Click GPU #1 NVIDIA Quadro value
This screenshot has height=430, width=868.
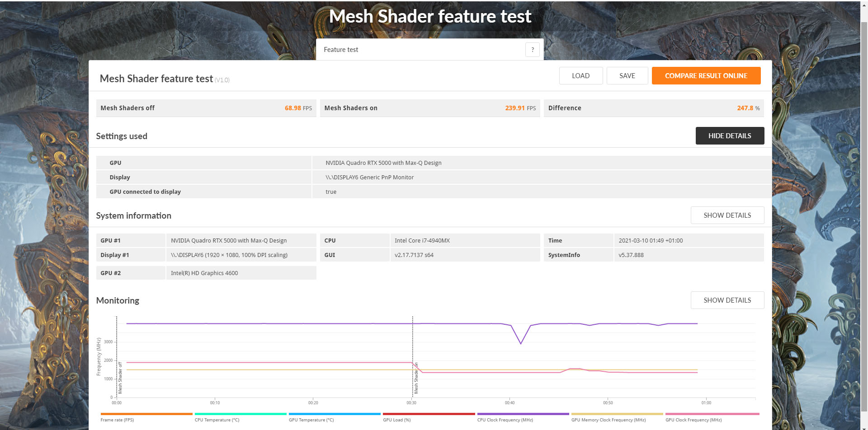pyautogui.click(x=229, y=241)
